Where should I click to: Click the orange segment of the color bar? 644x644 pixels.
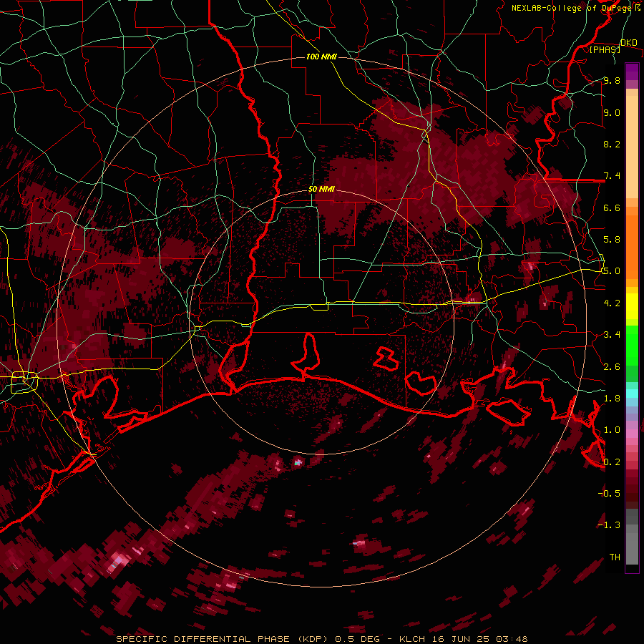point(632,246)
